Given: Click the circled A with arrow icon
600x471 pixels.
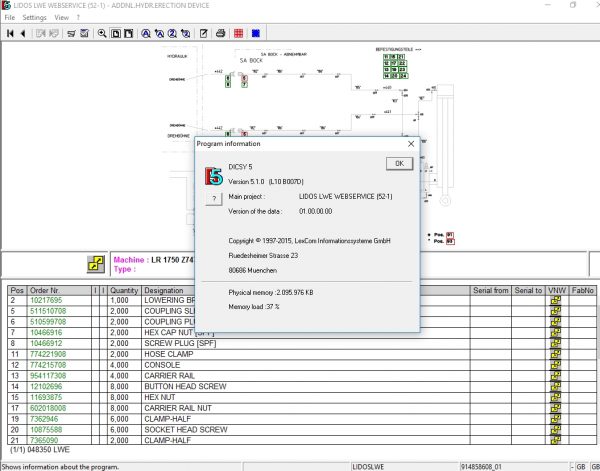Looking at the screenshot, I should 159,33.
